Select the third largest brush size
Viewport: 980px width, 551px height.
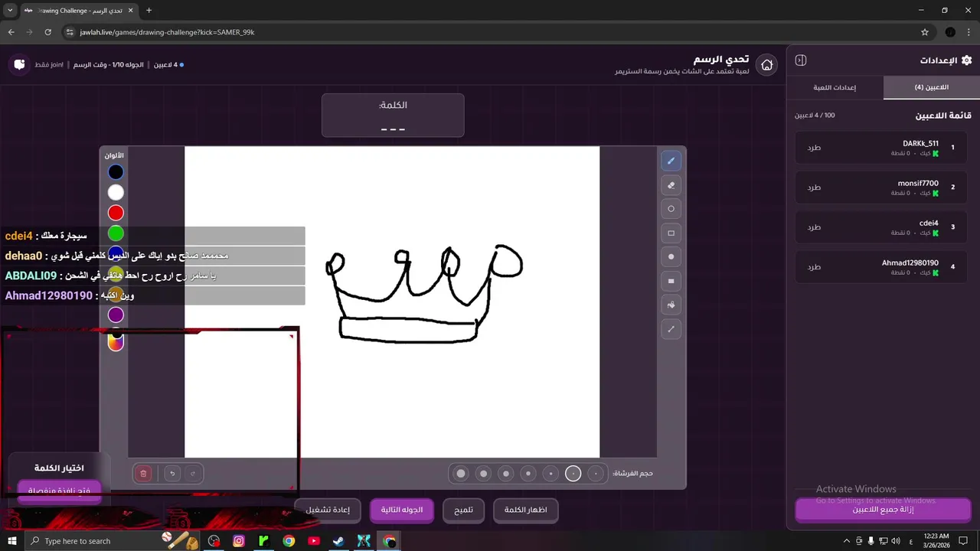tap(506, 474)
